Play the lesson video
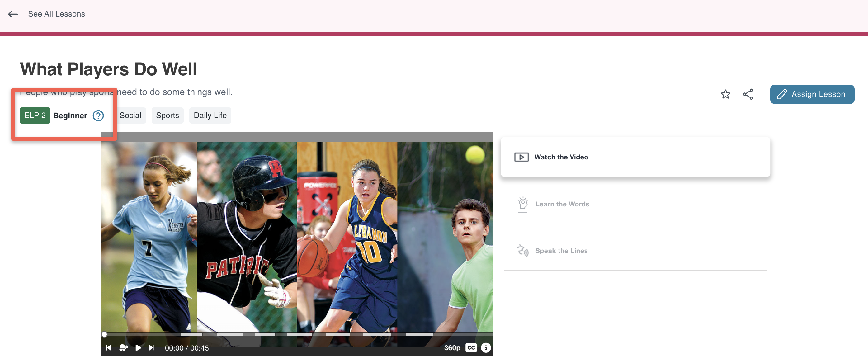The width and height of the screenshot is (868, 363). [138, 347]
